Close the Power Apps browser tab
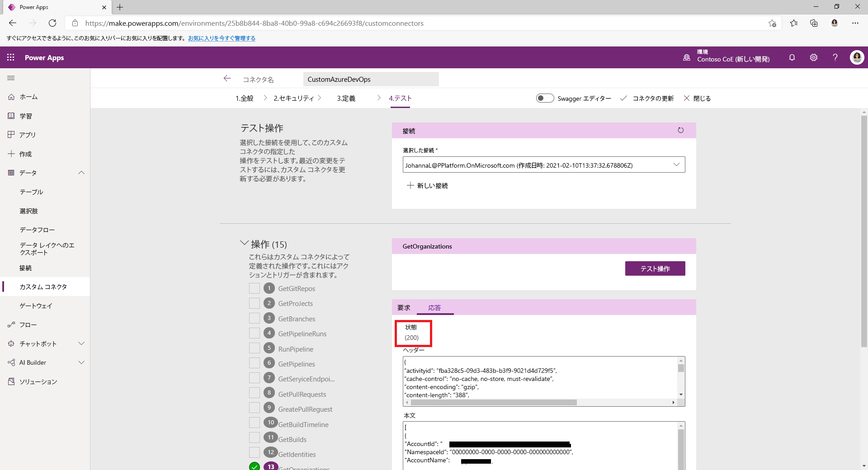The image size is (868, 470). (x=104, y=7)
